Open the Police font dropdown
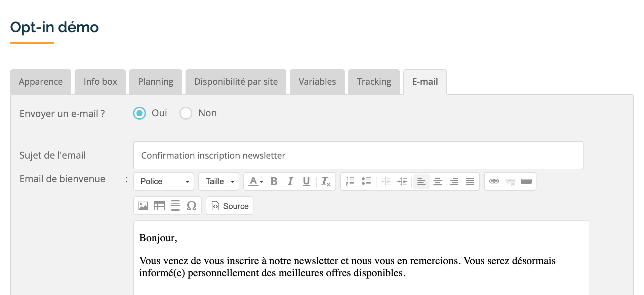 [x=164, y=181]
